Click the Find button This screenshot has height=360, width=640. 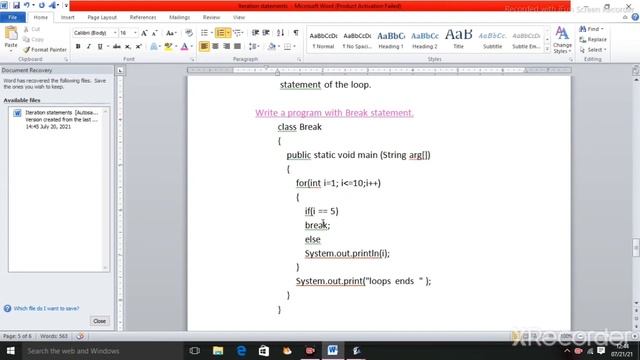591,29
